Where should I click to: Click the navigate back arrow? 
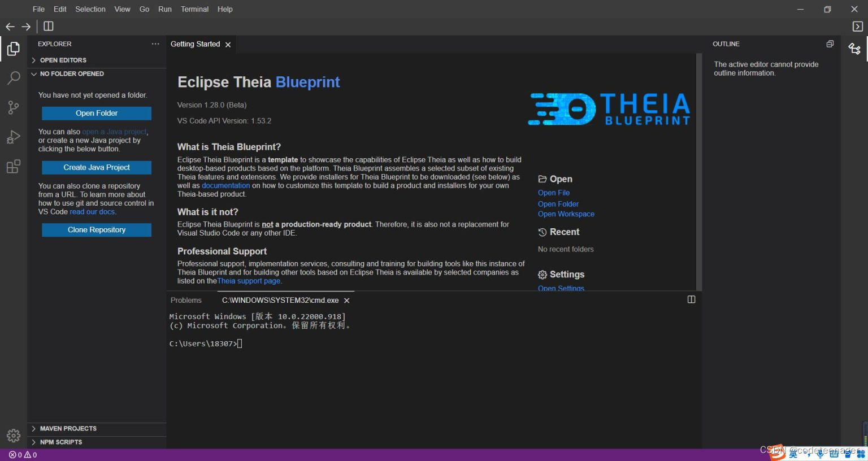[x=10, y=26]
